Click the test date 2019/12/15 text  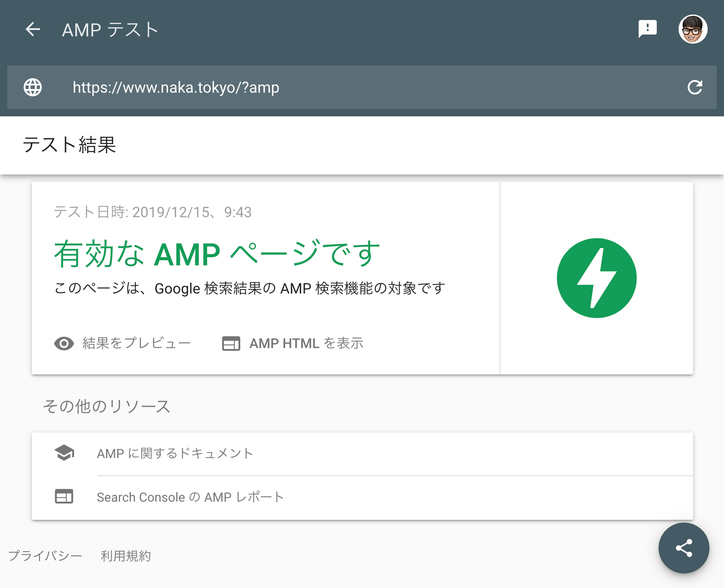pos(153,212)
